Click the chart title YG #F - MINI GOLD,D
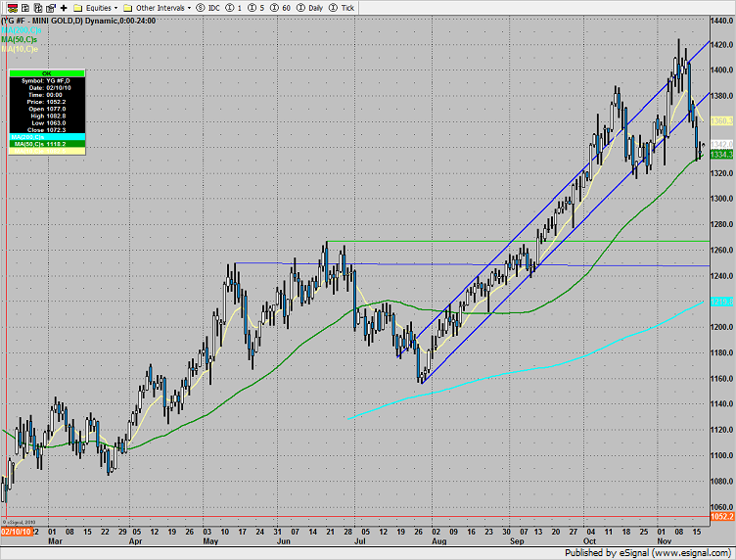This screenshot has width=736, height=560. click(x=42, y=21)
